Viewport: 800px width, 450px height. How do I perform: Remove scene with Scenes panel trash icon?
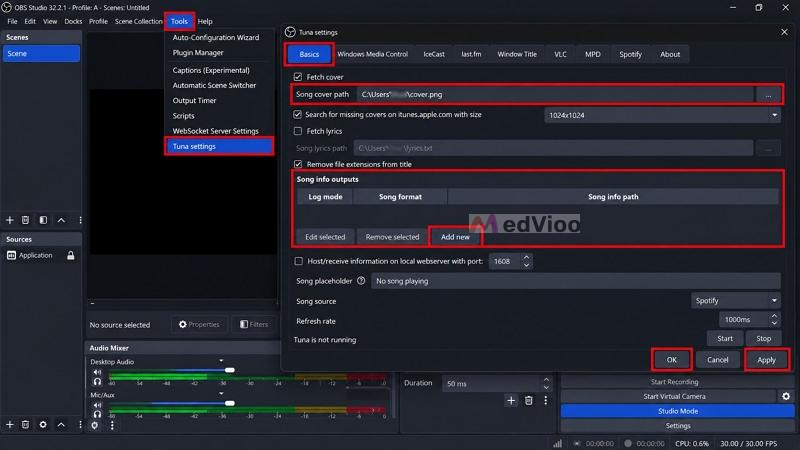(x=25, y=220)
